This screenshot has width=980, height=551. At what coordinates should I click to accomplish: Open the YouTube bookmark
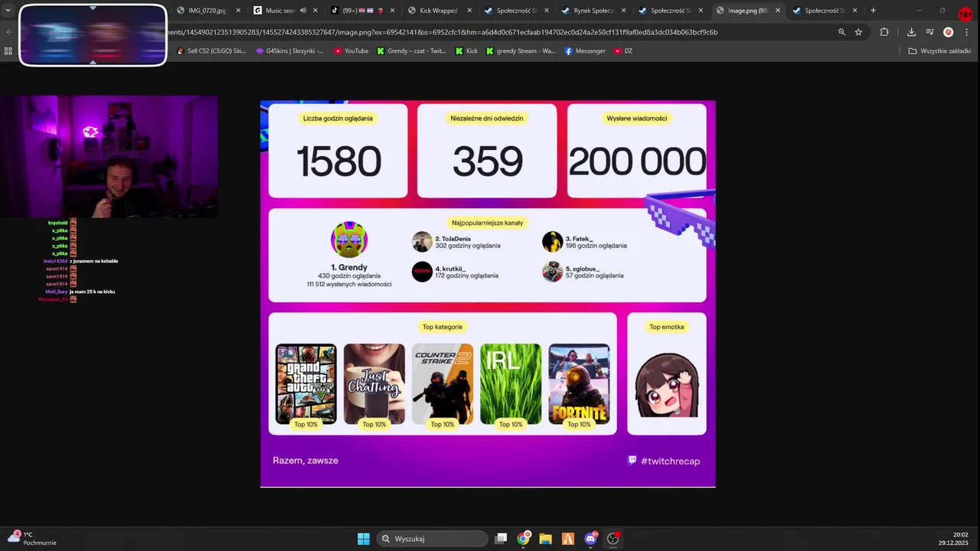(351, 51)
